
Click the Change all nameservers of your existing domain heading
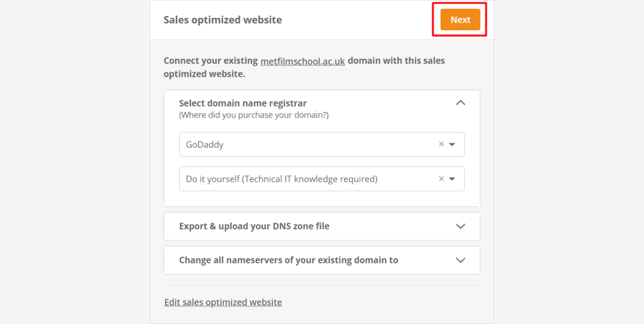click(289, 260)
